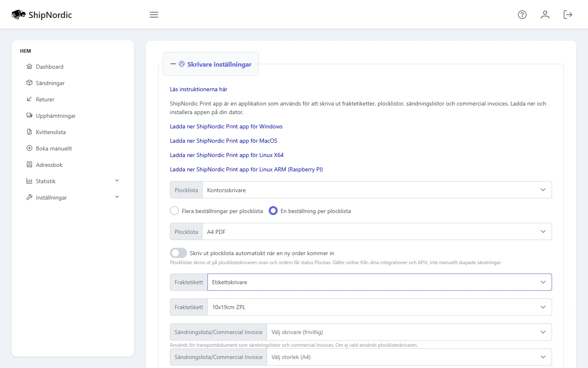The height and width of the screenshot is (368, 588).
Task: Click the Adressbok book icon
Action: pyautogui.click(x=29, y=164)
